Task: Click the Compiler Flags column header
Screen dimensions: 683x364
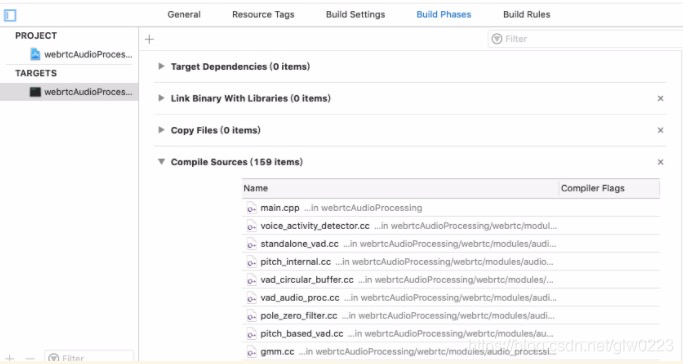Action: (x=609, y=188)
